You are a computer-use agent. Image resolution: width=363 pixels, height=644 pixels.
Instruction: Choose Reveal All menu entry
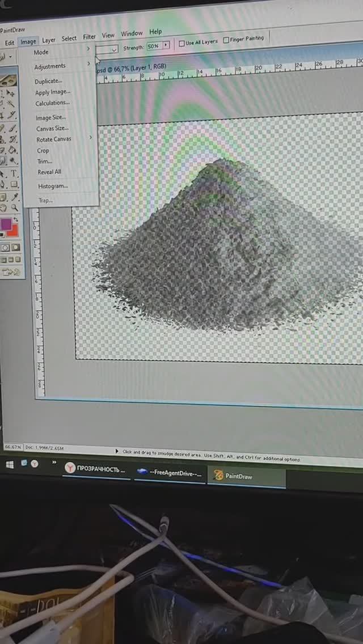49,172
